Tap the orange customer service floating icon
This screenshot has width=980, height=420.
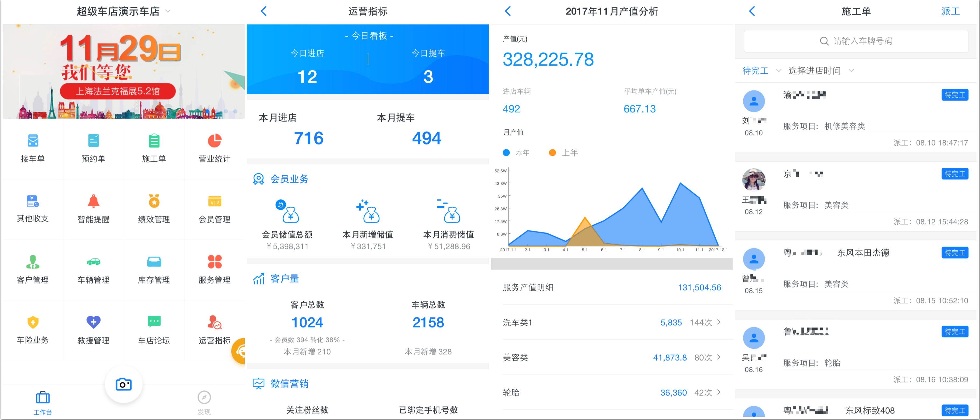pyautogui.click(x=239, y=351)
